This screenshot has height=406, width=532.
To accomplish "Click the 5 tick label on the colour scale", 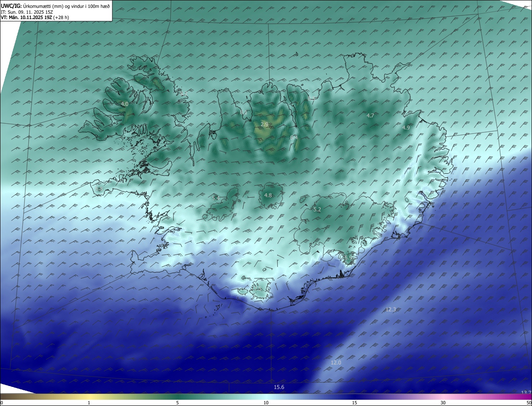I will point(177,403).
